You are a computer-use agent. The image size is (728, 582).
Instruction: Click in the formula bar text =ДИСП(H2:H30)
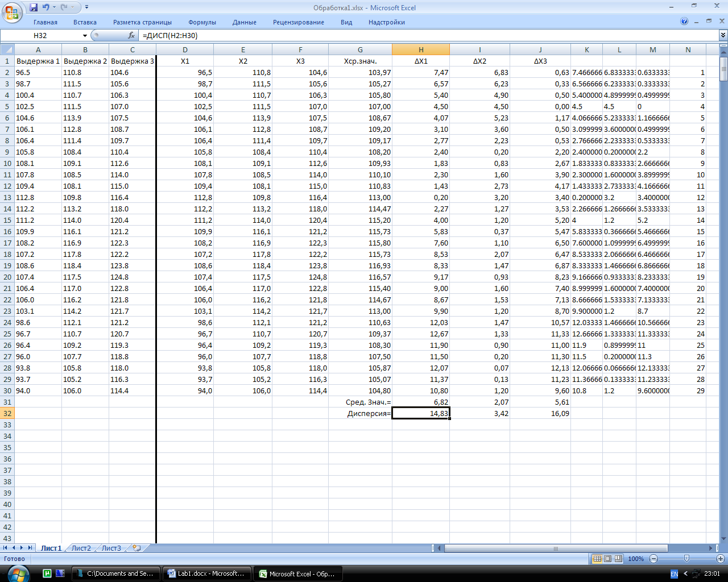[170, 35]
